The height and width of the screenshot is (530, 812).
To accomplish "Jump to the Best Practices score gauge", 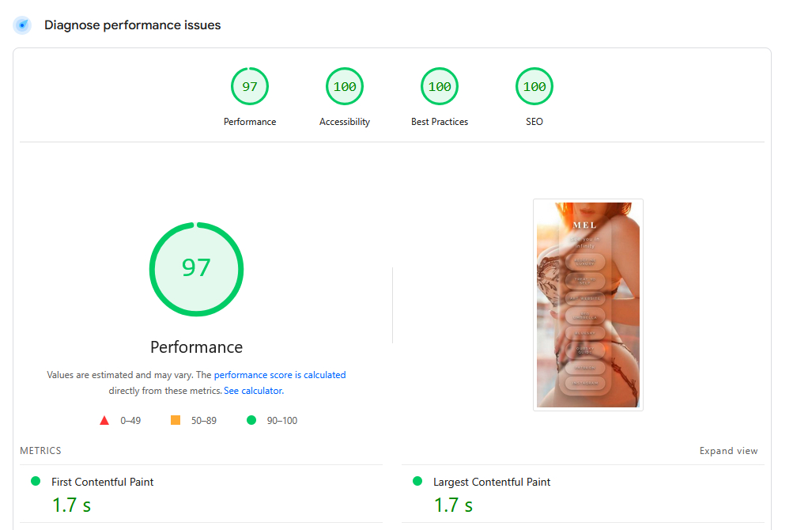I will [440, 87].
